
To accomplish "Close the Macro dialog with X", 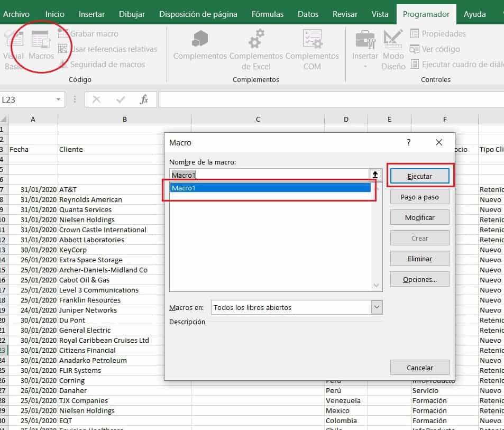I will (x=439, y=142).
